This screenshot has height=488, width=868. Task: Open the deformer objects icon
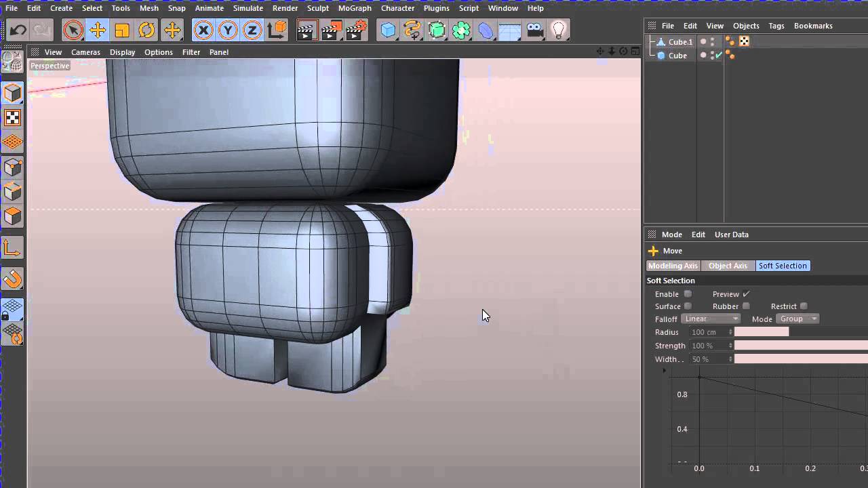pyautogui.click(x=486, y=30)
